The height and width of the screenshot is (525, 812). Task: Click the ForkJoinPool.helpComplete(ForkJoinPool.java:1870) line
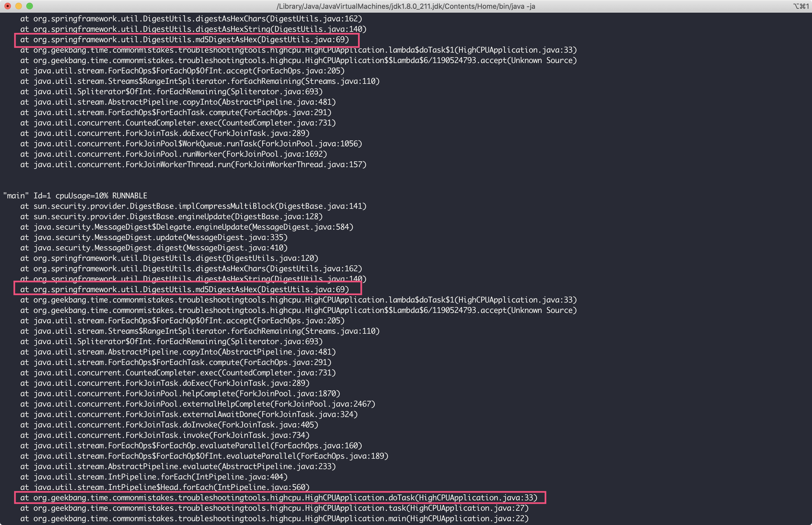pyautogui.click(x=180, y=393)
